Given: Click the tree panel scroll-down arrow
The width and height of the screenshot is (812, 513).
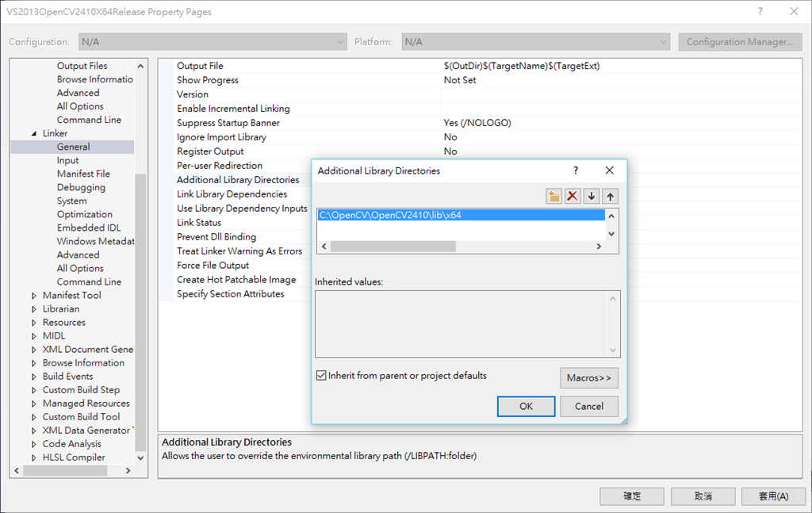Looking at the screenshot, I should coord(140,458).
